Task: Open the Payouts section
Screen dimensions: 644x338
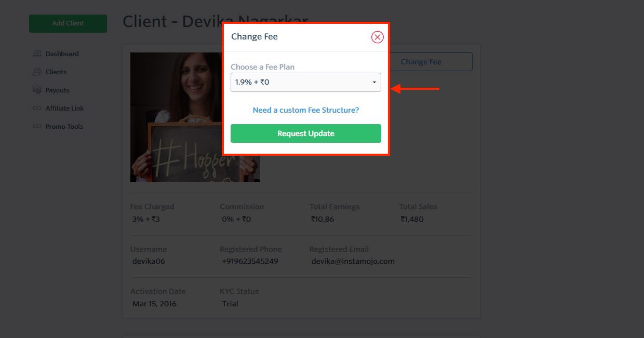Action: click(57, 90)
